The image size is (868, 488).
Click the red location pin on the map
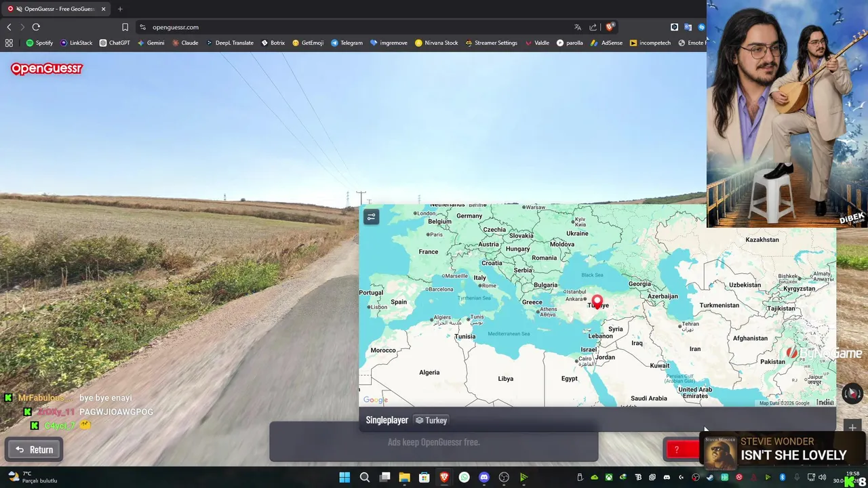(x=597, y=301)
